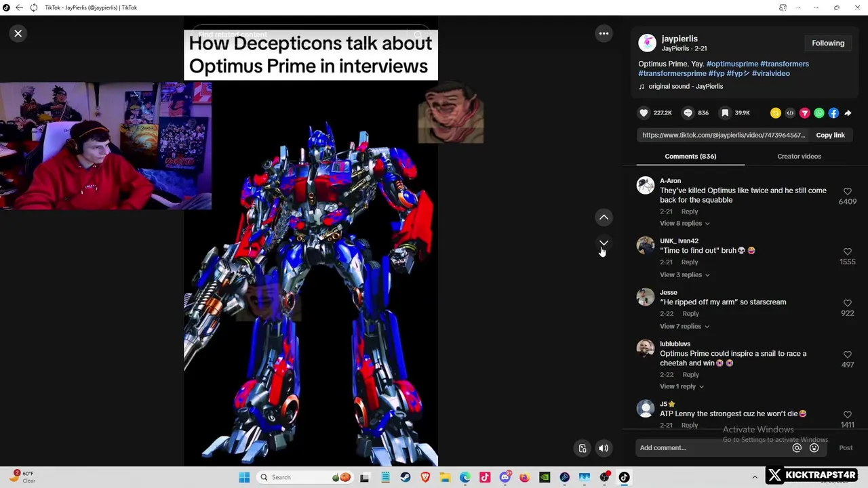This screenshot has height=488, width=868.
Task: Share the video to WhatsApp
Action: 819,113
